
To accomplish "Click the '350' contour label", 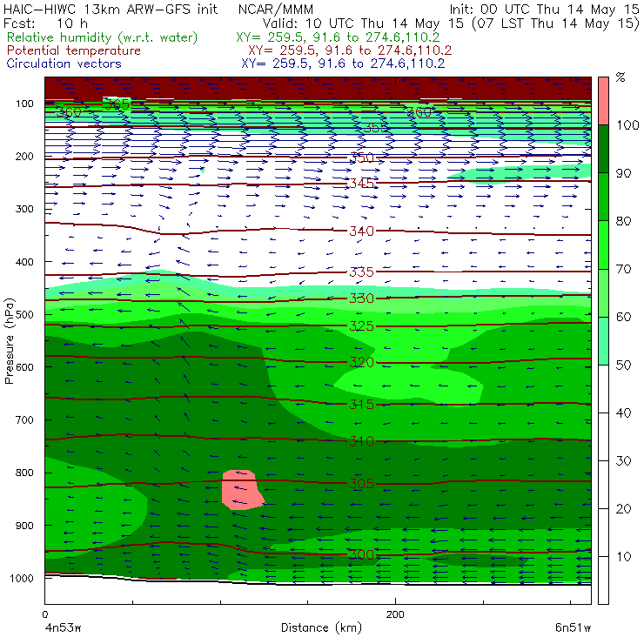I will [x=361, y=158].
